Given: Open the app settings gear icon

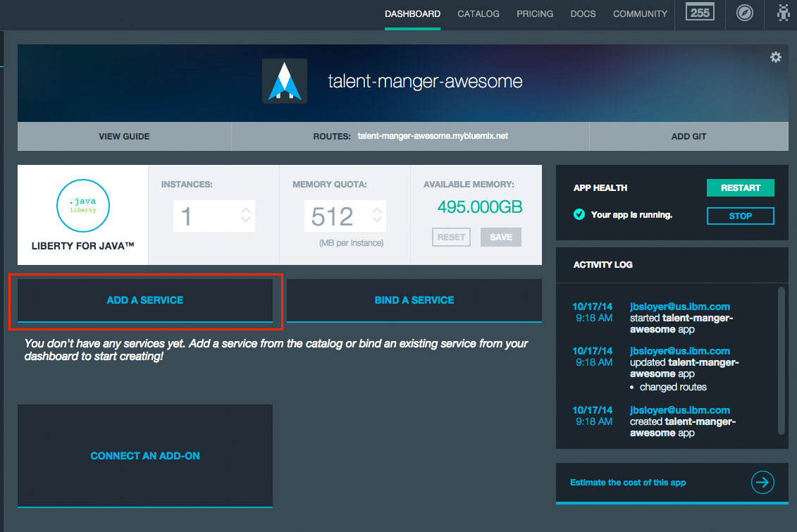Looking at the screenshot, I should coord(776,57).
